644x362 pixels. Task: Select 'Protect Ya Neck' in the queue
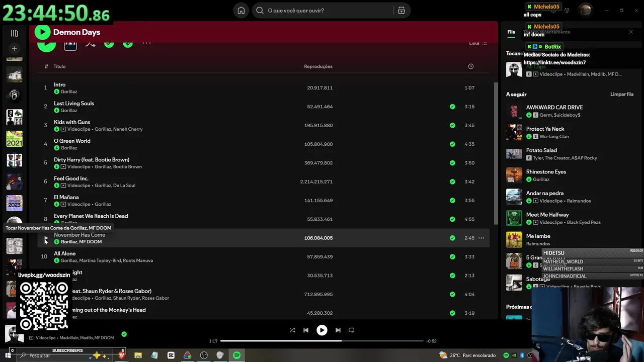click(x=545, y=129)
